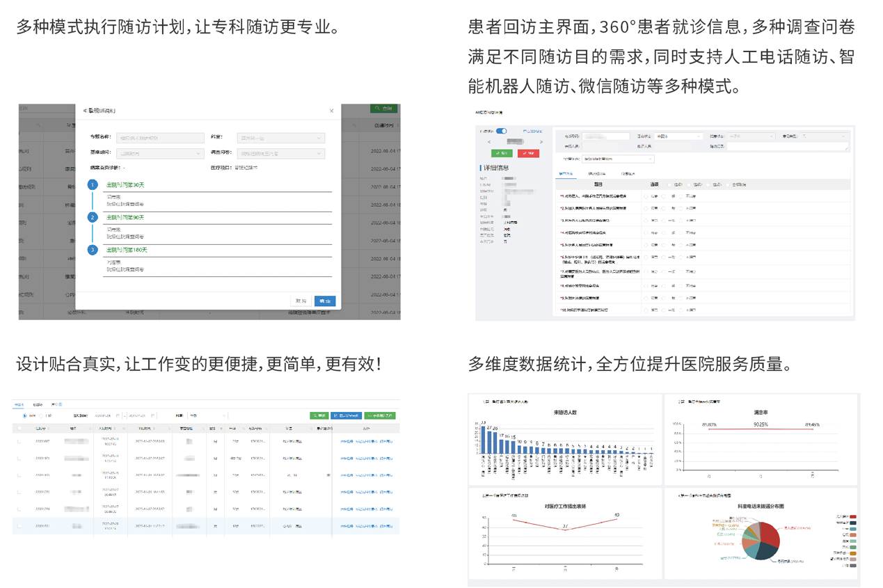Click the 取消 button in dialog
883x588 pixels.
coord(301,301)
